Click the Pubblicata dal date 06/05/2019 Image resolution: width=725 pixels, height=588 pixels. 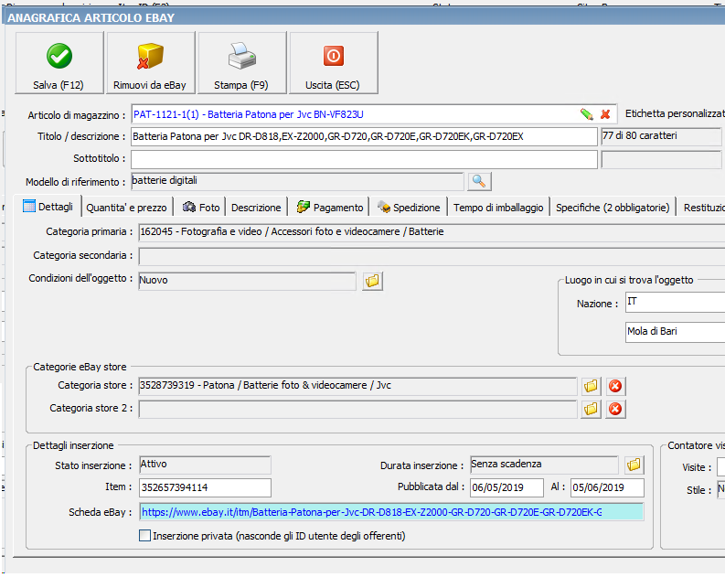(506, 487)
